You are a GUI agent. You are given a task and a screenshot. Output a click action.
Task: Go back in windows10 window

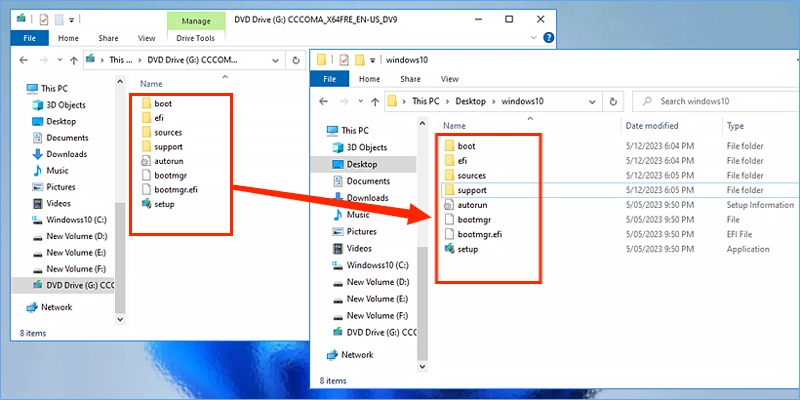[x=323, y=102]
